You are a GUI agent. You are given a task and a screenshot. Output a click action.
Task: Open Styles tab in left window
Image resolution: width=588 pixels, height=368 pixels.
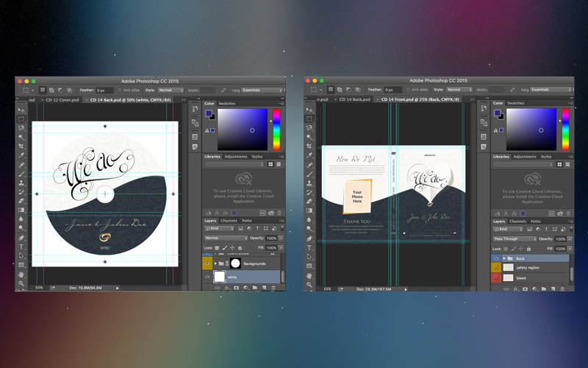257,157
